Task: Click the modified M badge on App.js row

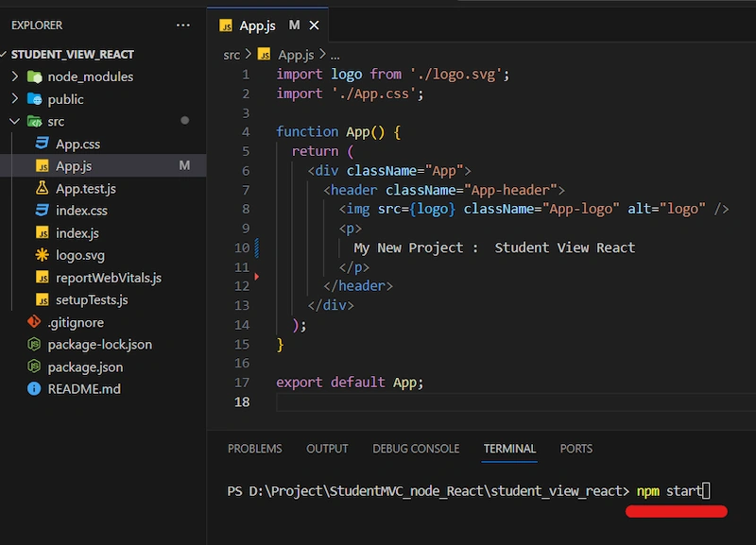Action: (x=184, y=165)
